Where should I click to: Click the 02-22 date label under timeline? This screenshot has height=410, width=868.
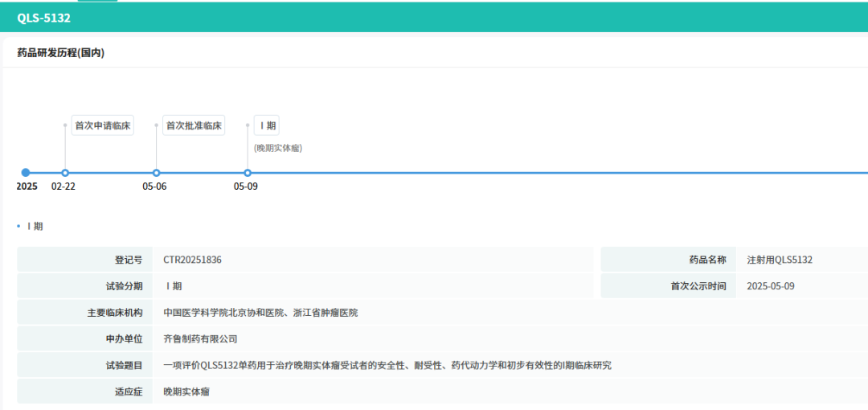pos(63,187)
